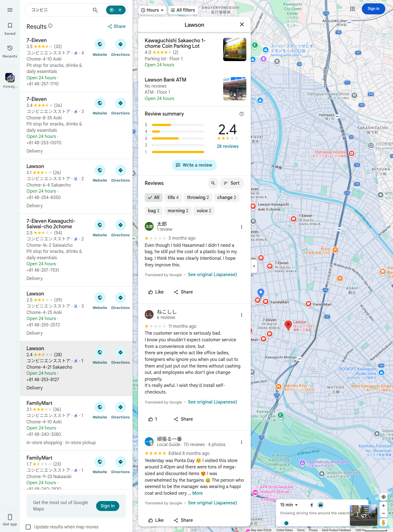
Task: Clear the nearby search filter
Action: [x=120, y=10]
